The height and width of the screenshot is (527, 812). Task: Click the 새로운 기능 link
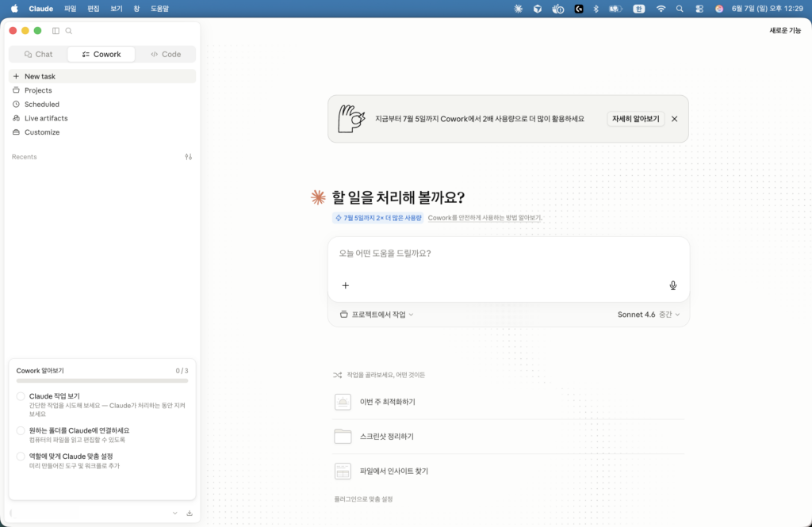pyautogui.click(x=785, y=31)
